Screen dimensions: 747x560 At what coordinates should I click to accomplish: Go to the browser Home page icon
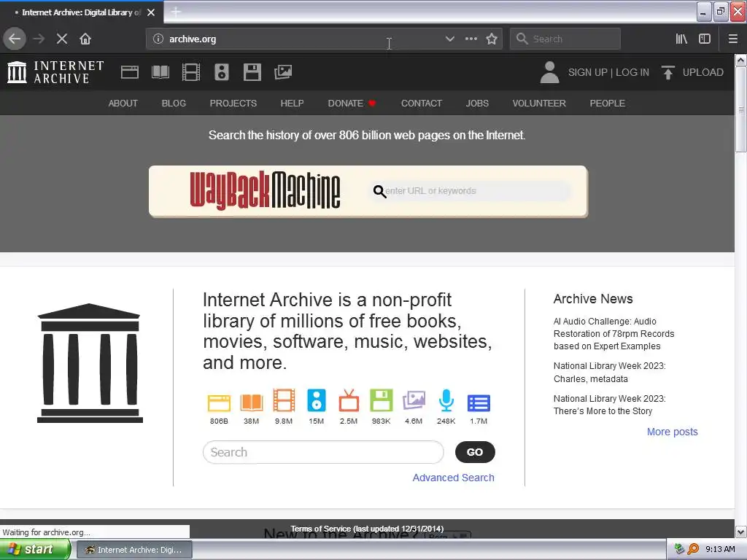[x=85, y=39]
